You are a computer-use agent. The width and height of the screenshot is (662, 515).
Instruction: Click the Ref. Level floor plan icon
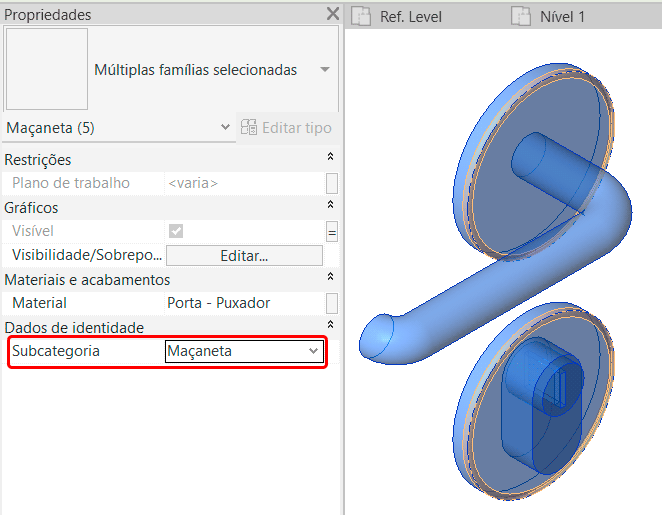coord(361,17)
